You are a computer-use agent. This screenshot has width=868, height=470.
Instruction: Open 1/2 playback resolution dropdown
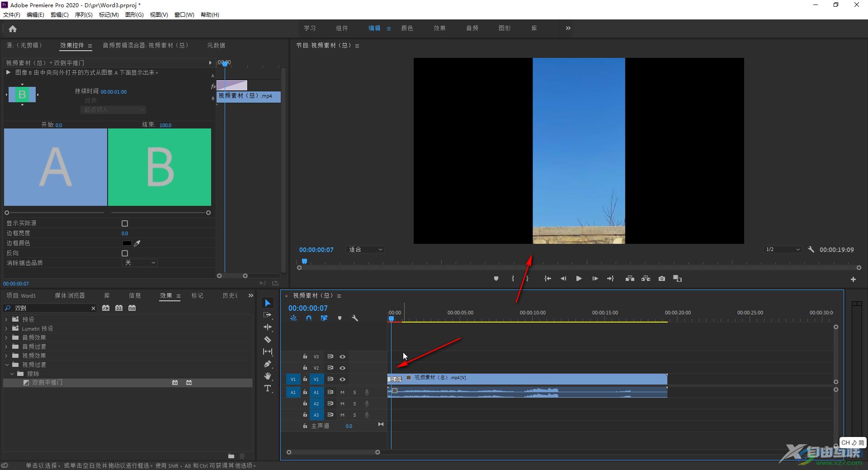coord(783,250)
